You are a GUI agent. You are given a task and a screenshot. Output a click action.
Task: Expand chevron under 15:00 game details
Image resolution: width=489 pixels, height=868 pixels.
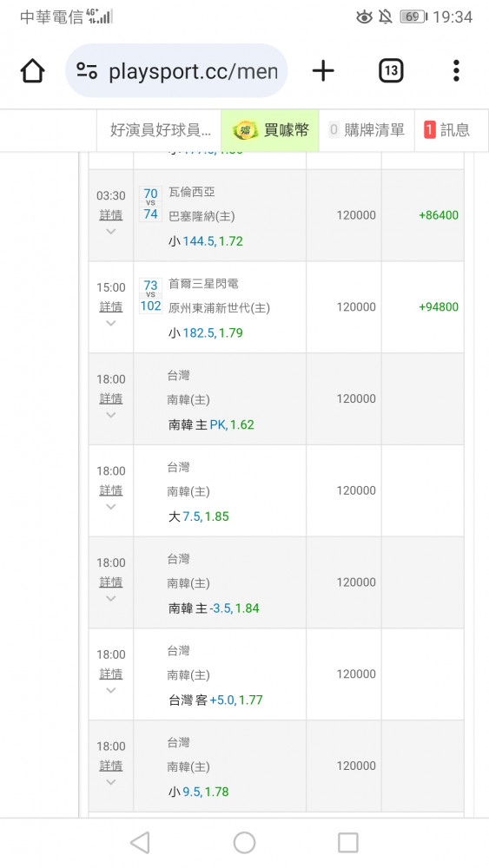[x=111, y=323]
